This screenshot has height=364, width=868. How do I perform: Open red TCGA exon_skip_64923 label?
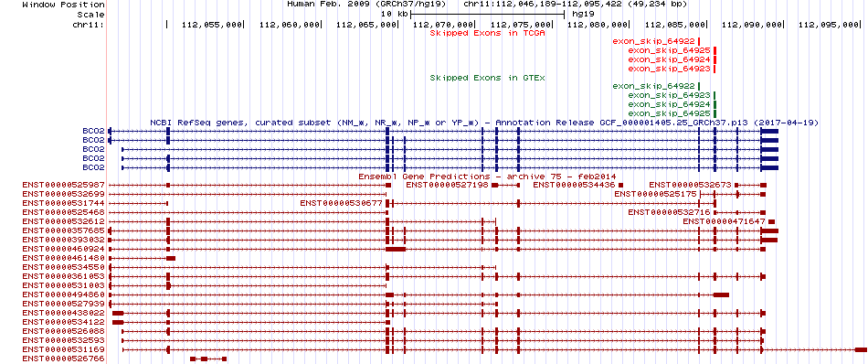669,69
